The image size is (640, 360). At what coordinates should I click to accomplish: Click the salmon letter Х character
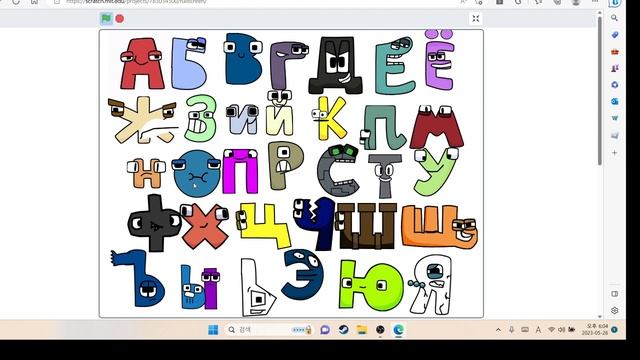pos(204,225)
